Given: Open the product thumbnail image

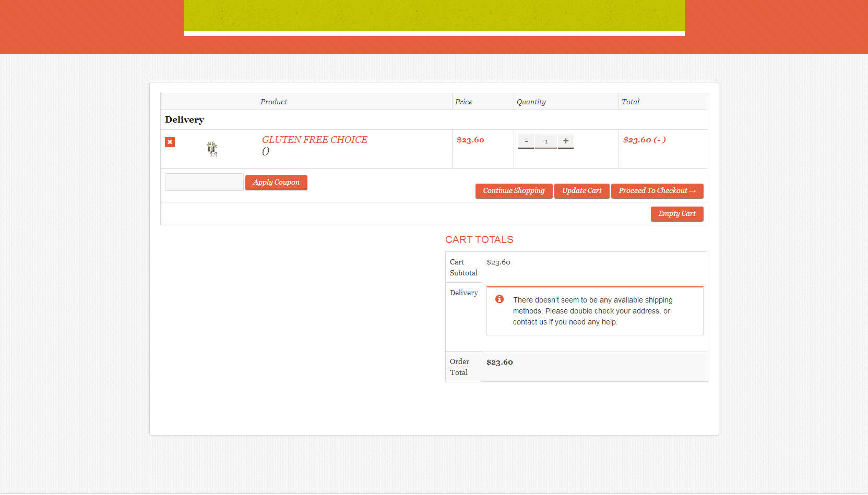Looking at the screenshot, I should (212, 149).
